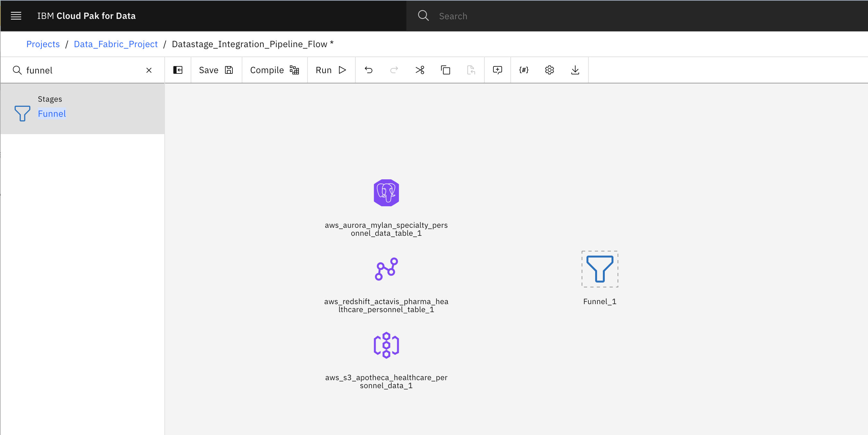Save the DataStage flow
The image size is (868, 435).
click(216, 70)
